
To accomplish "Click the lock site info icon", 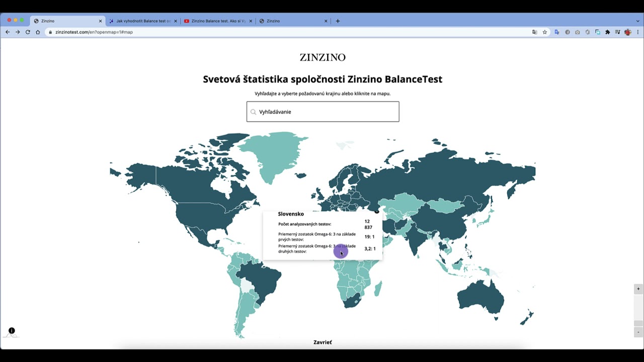I will click(50, 32).
